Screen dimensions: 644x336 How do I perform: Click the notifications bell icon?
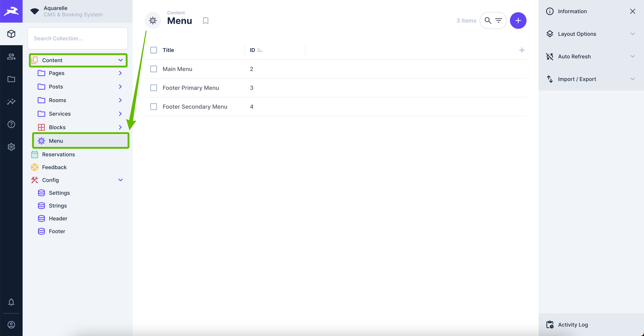click(x=11, y=302)
